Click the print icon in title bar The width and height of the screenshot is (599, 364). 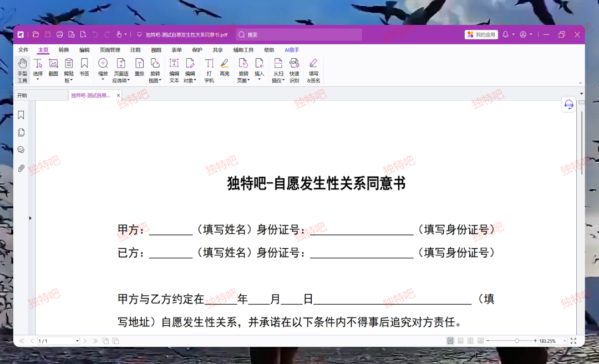(x=59, y=35)
